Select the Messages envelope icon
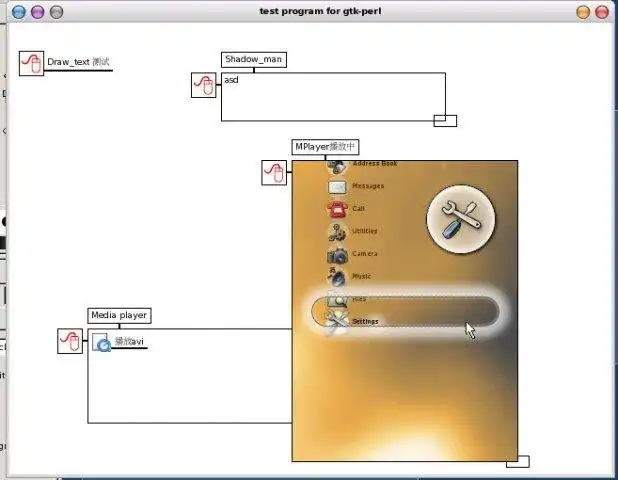618x480 pixels. pos(337,187)
